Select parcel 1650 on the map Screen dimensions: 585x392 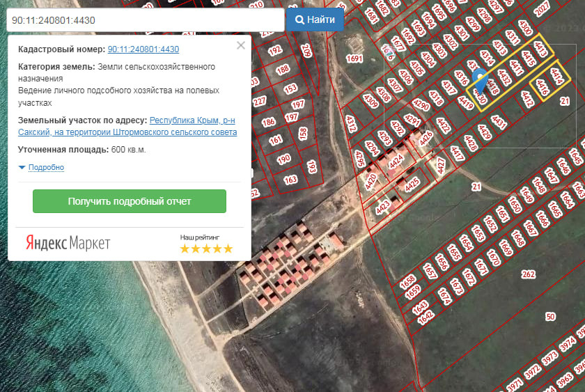[515, 205]
